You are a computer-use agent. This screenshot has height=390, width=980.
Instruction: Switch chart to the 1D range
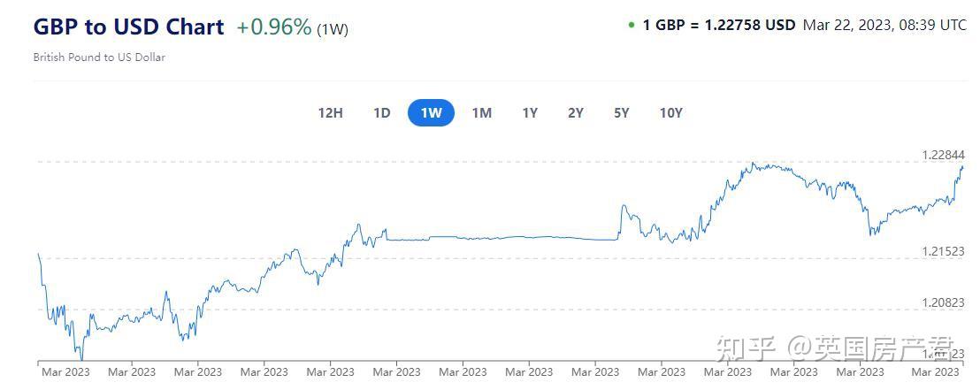382,113
